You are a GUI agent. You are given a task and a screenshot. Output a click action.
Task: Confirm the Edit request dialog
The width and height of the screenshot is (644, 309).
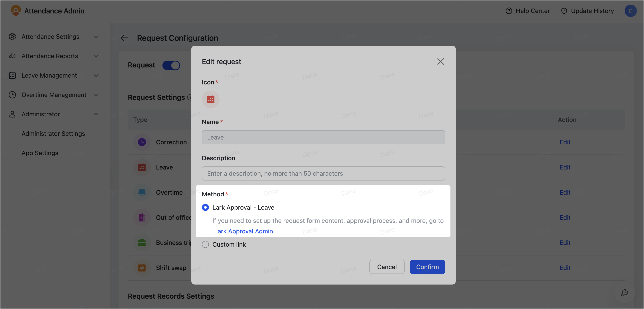(x=427, y=267)
